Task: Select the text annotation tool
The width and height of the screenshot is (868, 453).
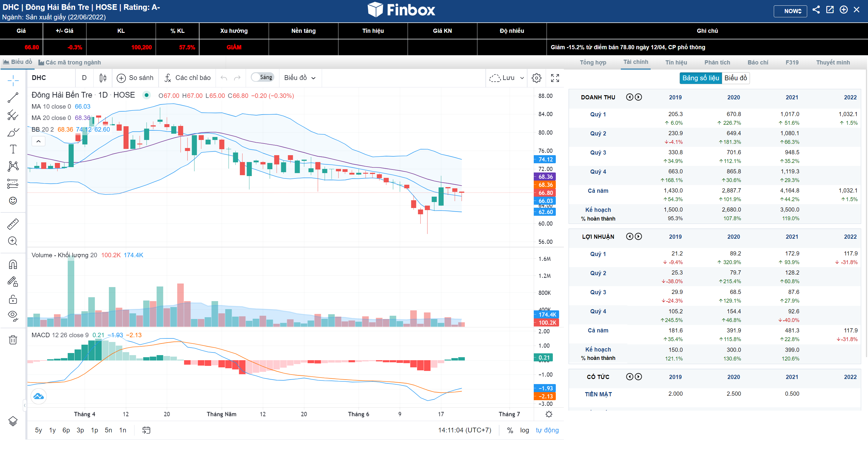Action: click(13, 149)
